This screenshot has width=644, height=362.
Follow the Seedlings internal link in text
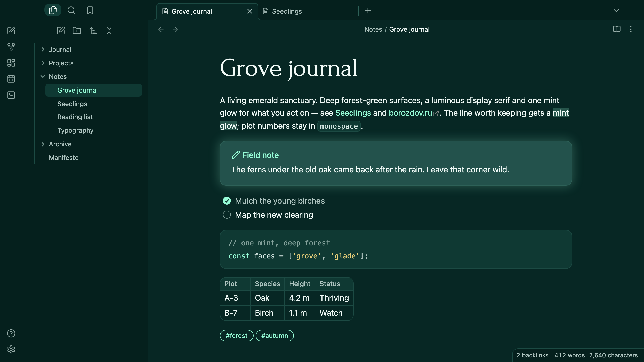pyautogui.click(x=353, y=113)
